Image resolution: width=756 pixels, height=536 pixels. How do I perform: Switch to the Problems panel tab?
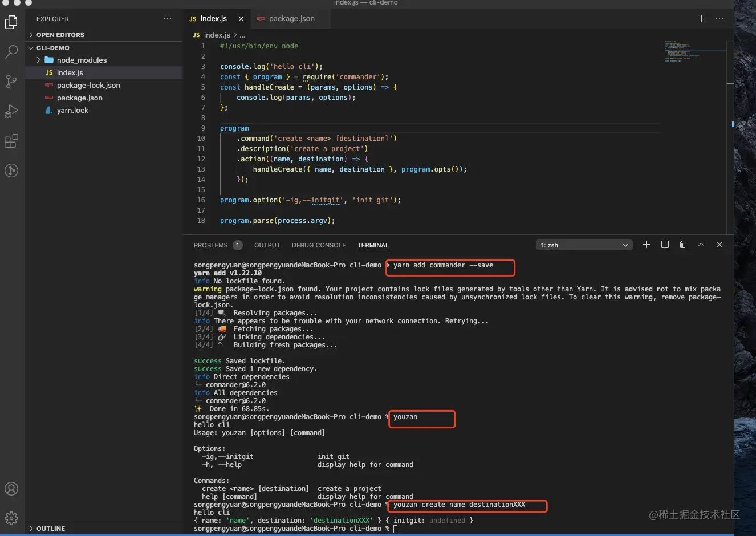pos(210,245)
